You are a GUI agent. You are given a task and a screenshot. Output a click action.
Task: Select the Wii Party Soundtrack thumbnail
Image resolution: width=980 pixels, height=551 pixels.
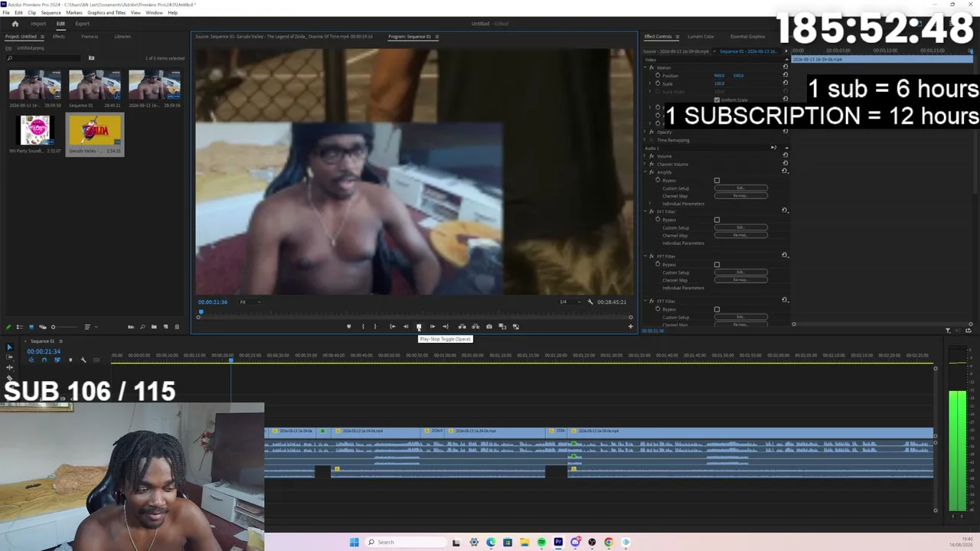[35, 131]
